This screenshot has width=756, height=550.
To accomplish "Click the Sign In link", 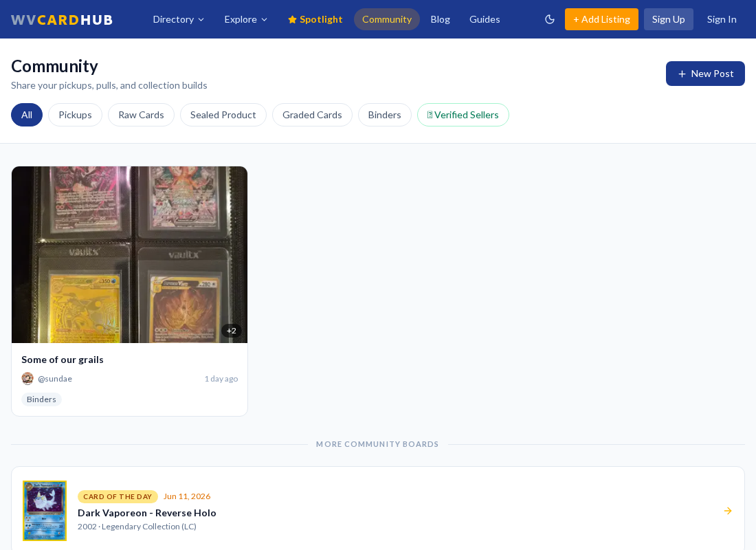I will coord(721,19).
